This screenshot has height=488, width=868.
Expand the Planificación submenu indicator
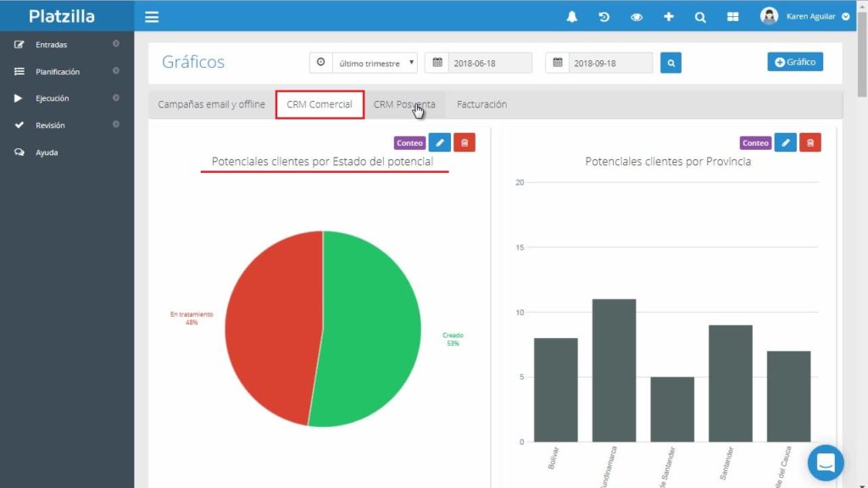(x=115, y=71)
